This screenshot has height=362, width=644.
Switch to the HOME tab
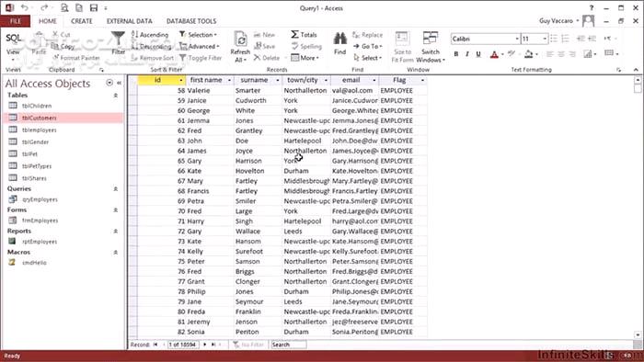point(48,21)
